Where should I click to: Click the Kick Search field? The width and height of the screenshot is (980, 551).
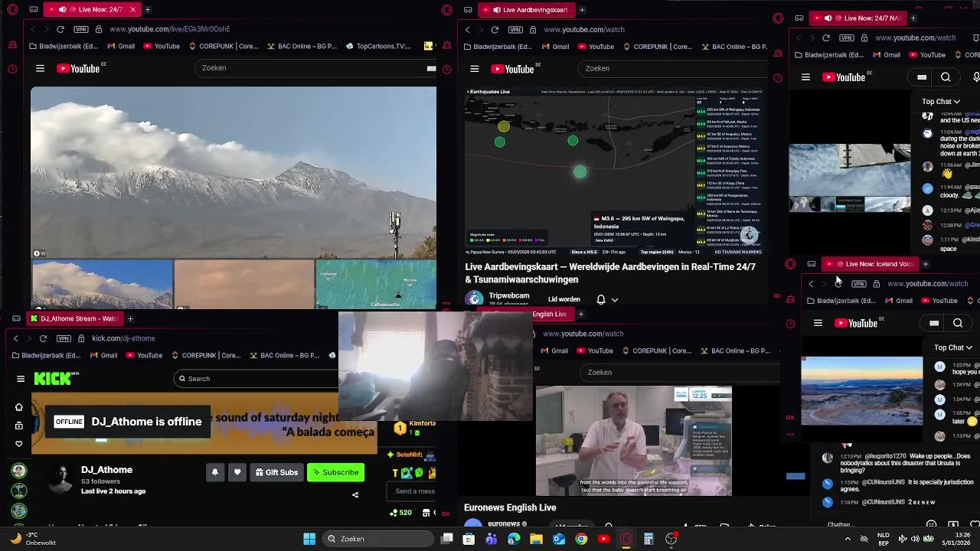click(x=256, y=378)
